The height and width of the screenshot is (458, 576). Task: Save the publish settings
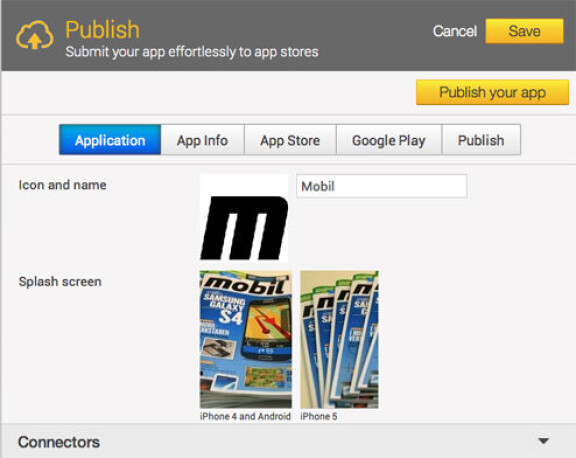pyautogui.click(x=524, y=31)
